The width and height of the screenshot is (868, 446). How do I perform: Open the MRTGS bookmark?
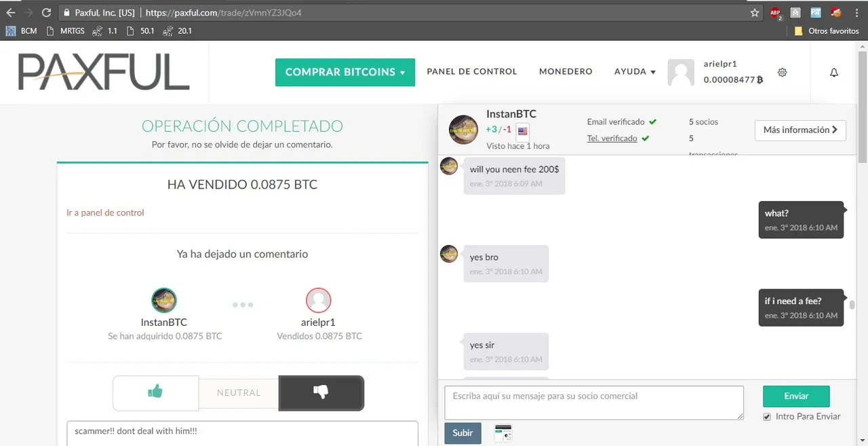coord(66,31)
